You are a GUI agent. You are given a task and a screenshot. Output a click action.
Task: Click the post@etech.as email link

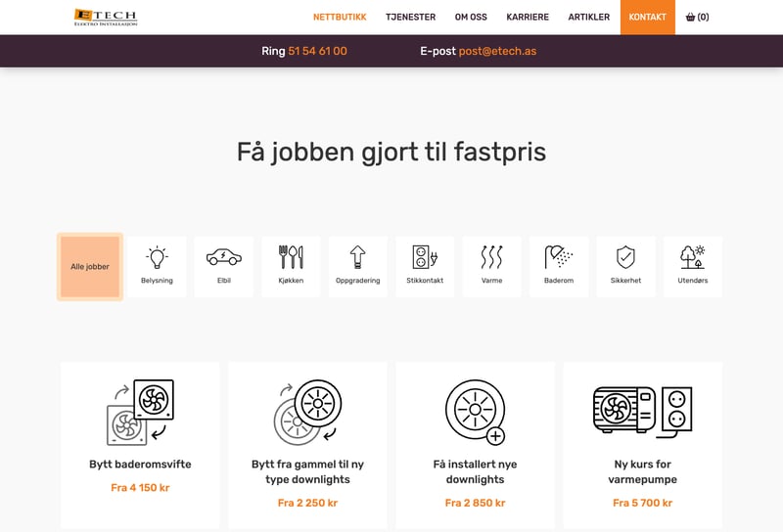497,51
